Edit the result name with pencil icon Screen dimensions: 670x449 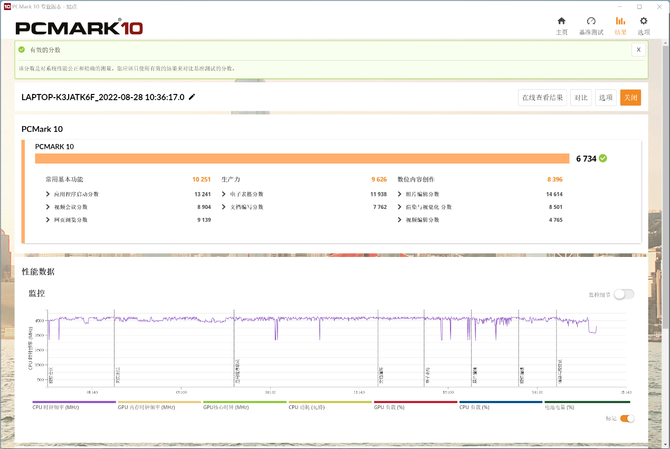[x=192, y=97]
